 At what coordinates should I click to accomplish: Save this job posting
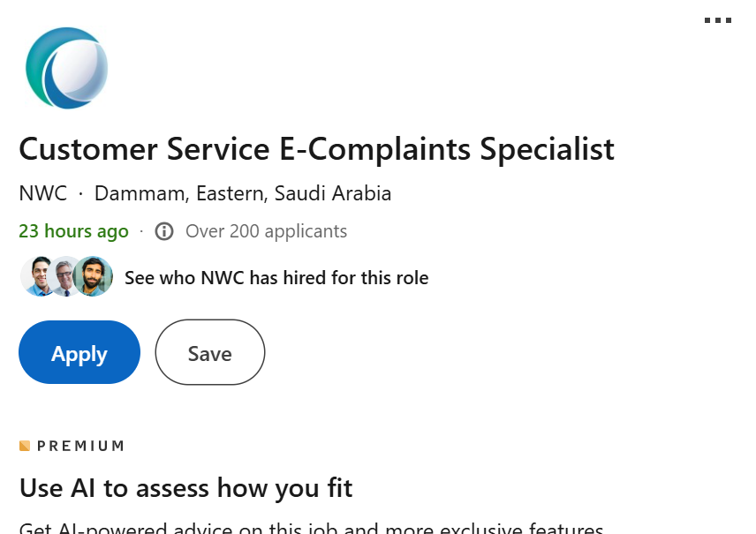pyautogui.click(x=209, y=352)
